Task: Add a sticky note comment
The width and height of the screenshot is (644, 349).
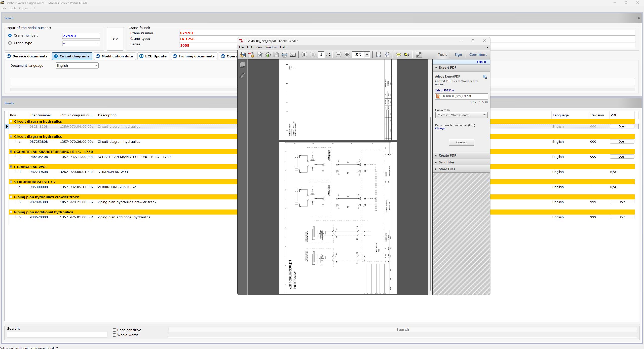Action: coord(398,55)
